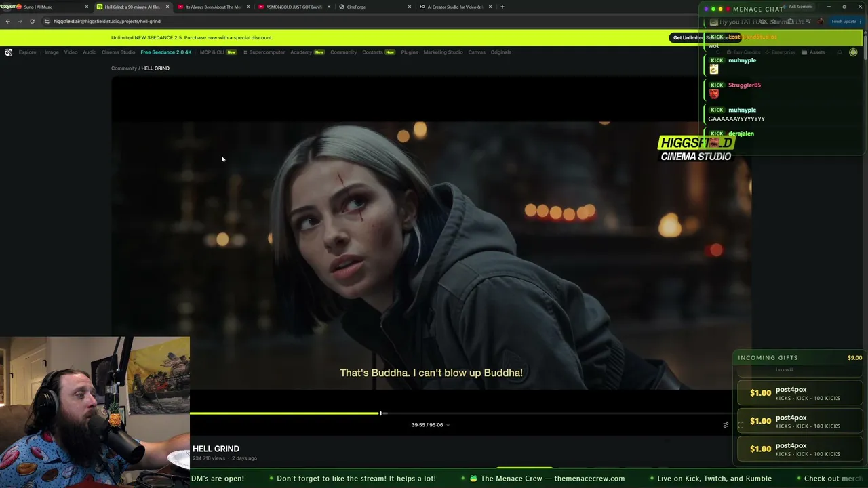Click the $9.00 incoming gifts total
The image size is (868, 488).
[x=854, y=358]
